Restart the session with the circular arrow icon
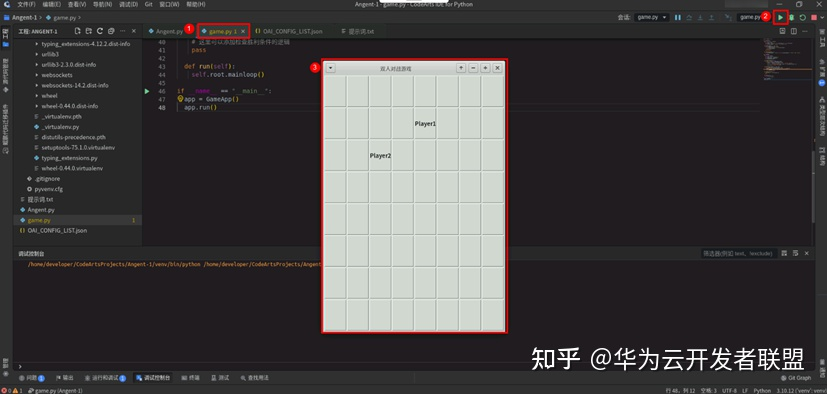 (803, 17)
